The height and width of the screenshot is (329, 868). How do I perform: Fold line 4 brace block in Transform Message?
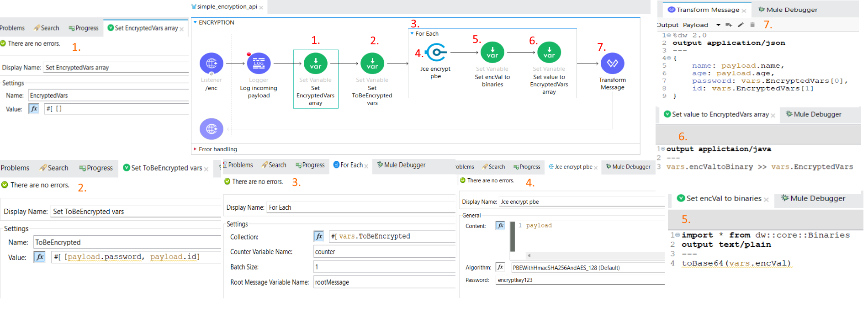pos(669,58)
